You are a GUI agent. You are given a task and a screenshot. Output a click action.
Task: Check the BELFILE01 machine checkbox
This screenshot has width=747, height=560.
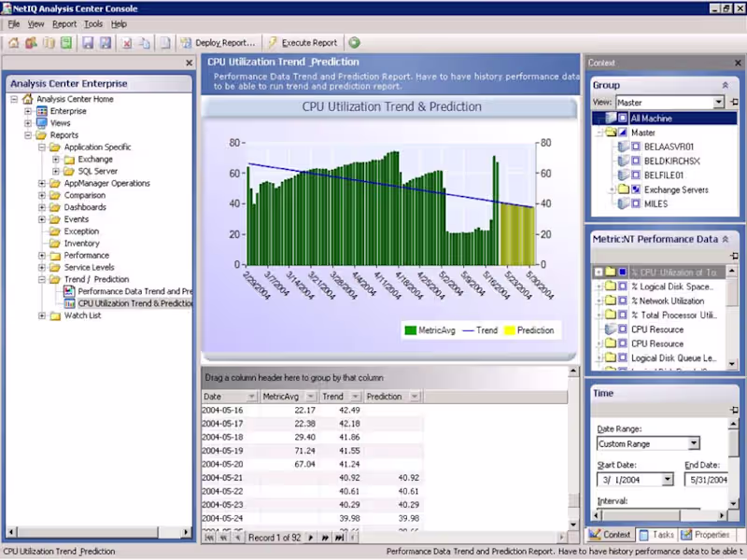[636, 175]
